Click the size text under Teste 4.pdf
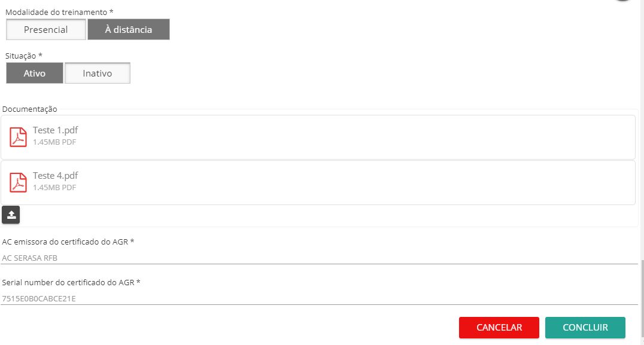644x345 pixels. (54, 188)
